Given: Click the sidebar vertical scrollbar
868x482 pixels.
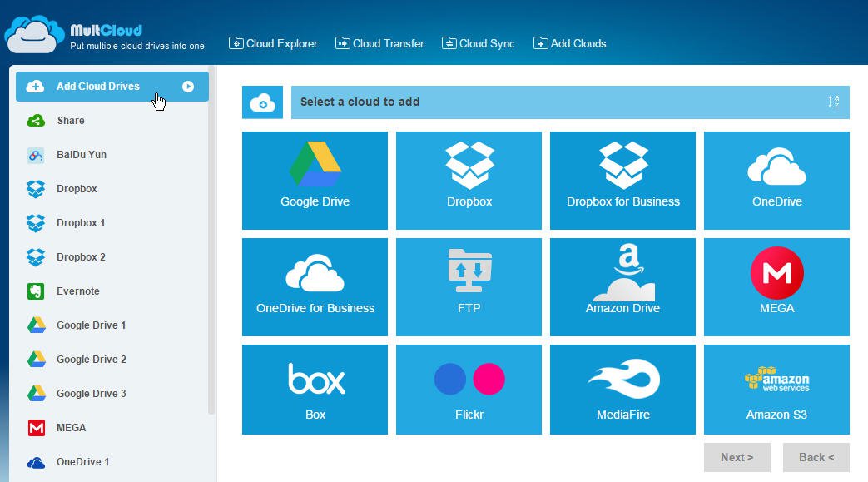Looking at the screenshot, I should click(211, 241).
